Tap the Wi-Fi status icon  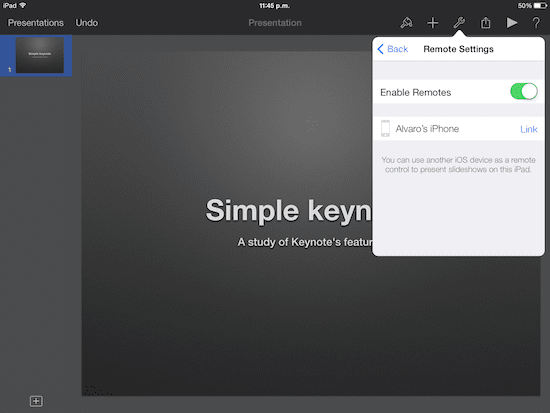[x=23, y=6]
